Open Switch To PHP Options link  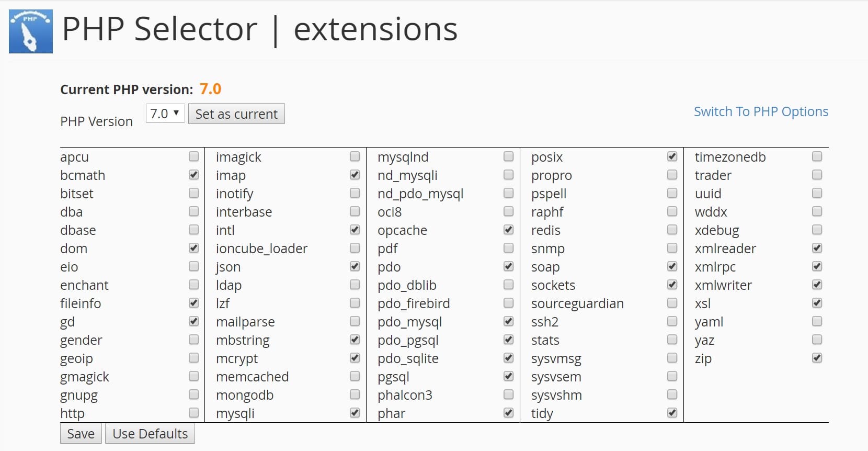760,111
